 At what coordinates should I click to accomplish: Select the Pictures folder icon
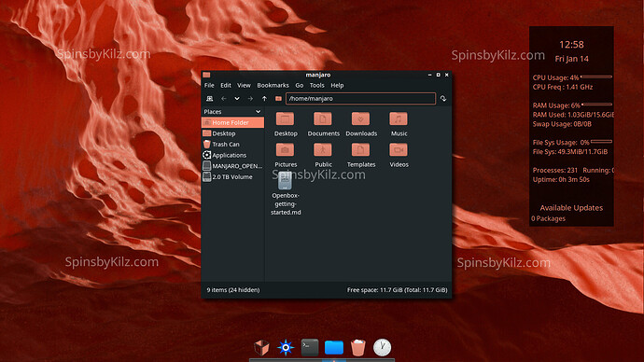(x=286, y=156)
